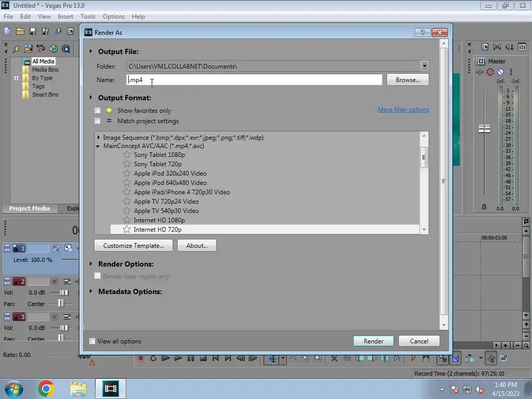Click Go to Start transport button
Screen dimensions: 532x399
coord(216,358)
